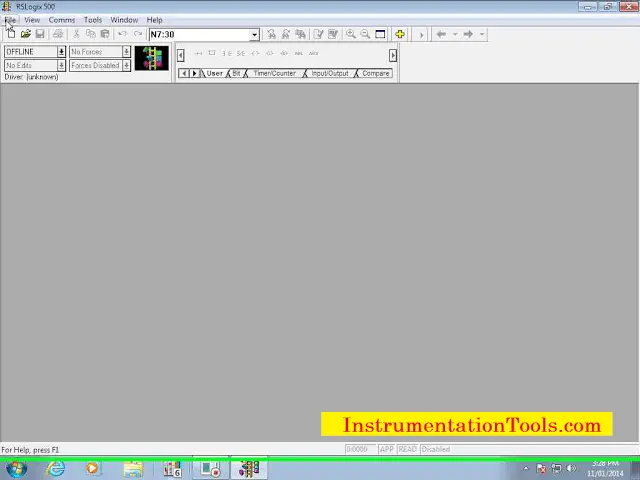Click the APP status bar indicator
Screen dimensions: 640x480
click(387, 449)
